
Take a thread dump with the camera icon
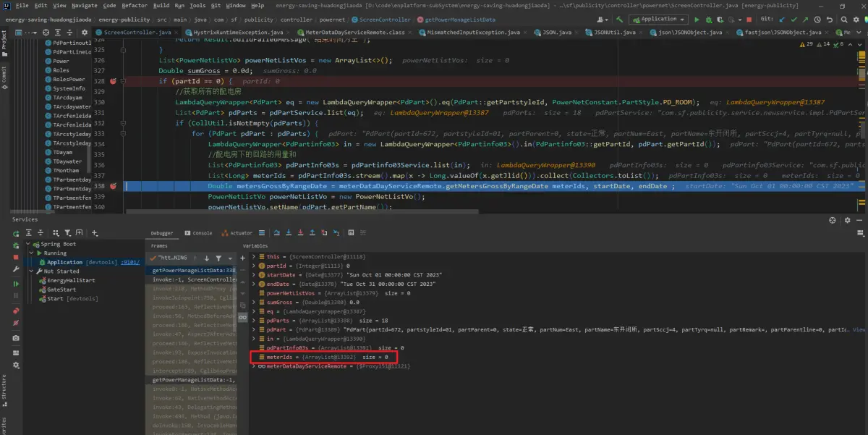(16, 338)
